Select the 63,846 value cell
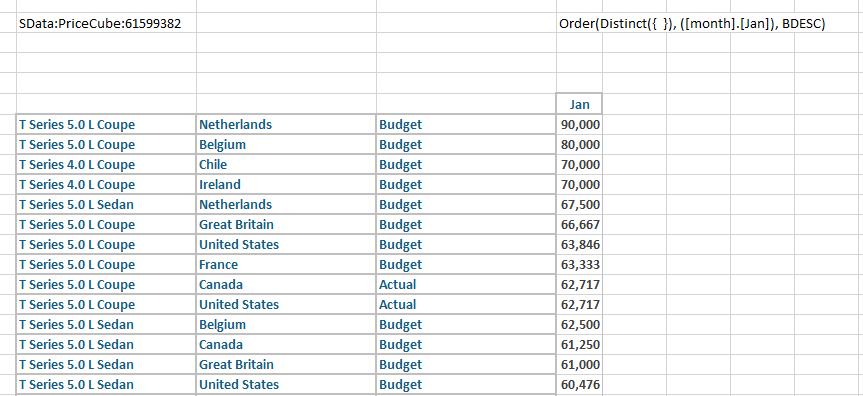863x396 pixels. click(x=579, y=245)
